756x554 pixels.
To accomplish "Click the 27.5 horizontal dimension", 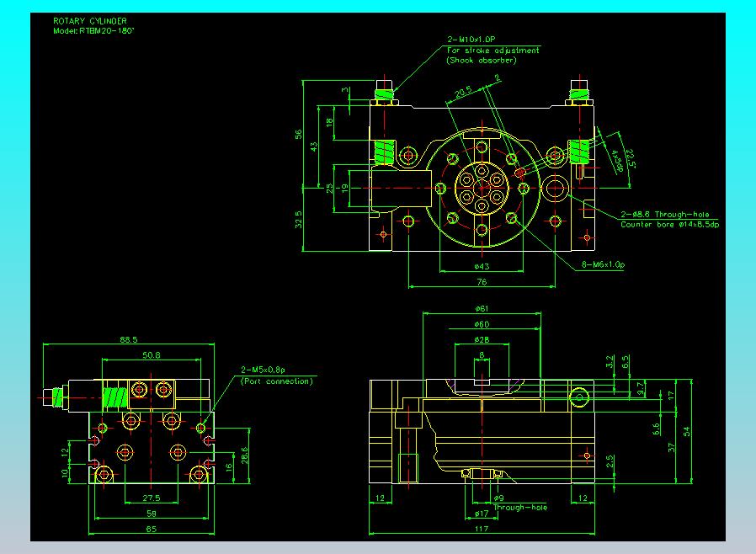I will (152, 498).
